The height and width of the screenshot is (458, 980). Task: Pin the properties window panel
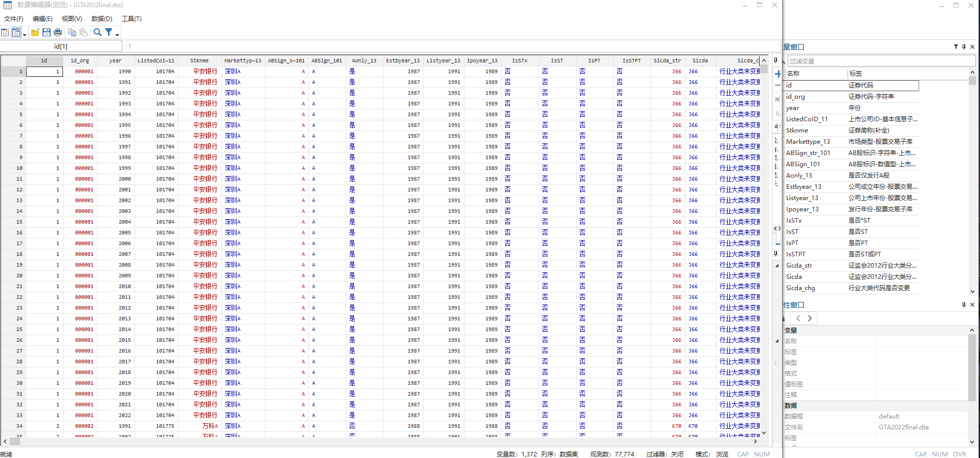964,304
